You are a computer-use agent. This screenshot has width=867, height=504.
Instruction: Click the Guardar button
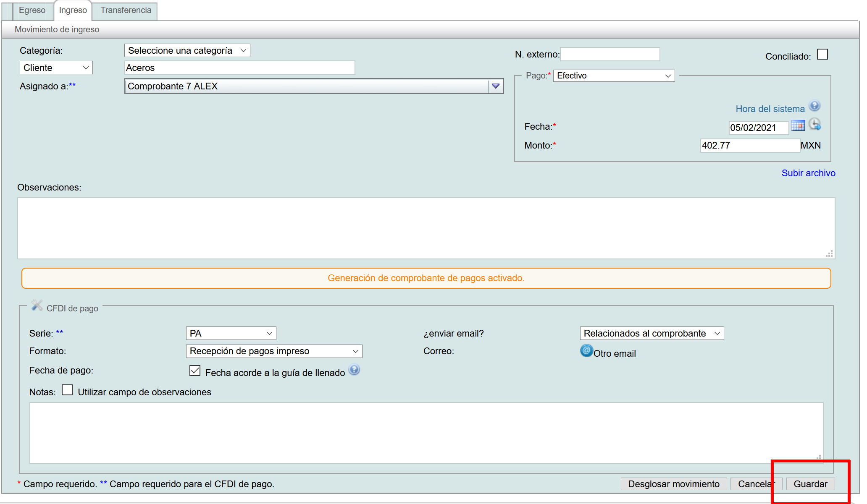pyautogui.click(x=810, y=484)
